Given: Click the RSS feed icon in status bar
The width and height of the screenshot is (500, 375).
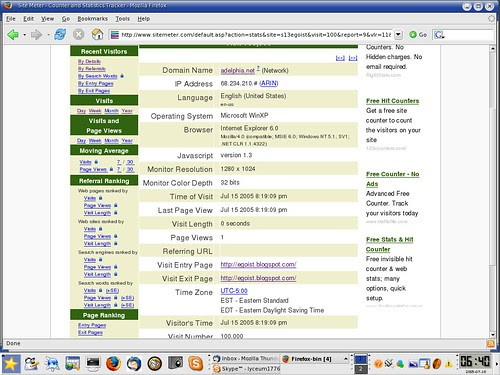Looking at the screenshot, I should pyautogui.click(x=490, y=344).
